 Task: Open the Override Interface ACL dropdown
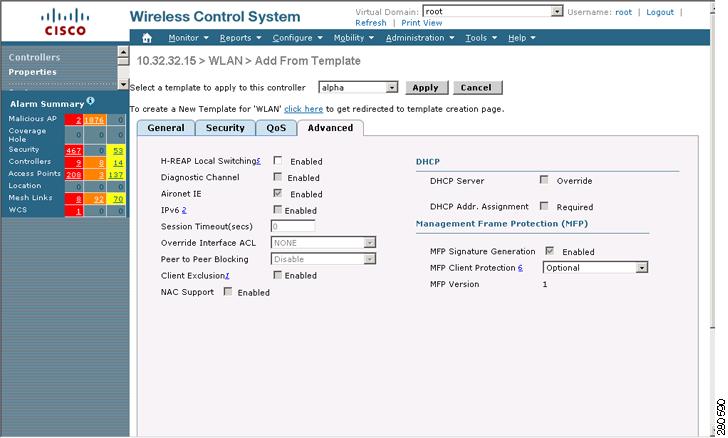click(x=323, y=242)
